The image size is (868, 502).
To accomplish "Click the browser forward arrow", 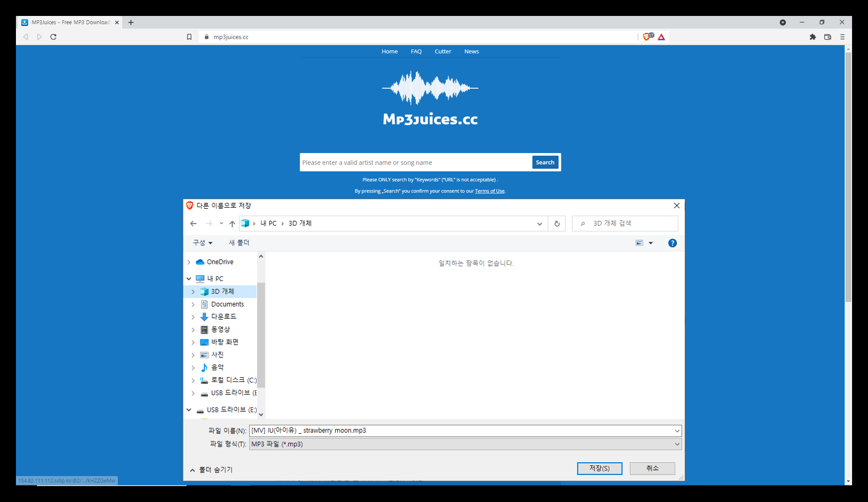I will coord(39,37).
